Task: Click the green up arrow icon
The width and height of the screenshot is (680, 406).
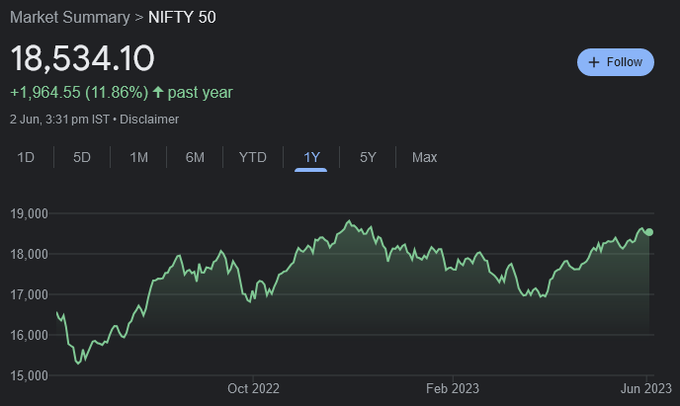Action: pyautogui.click(x=158, y=92)
